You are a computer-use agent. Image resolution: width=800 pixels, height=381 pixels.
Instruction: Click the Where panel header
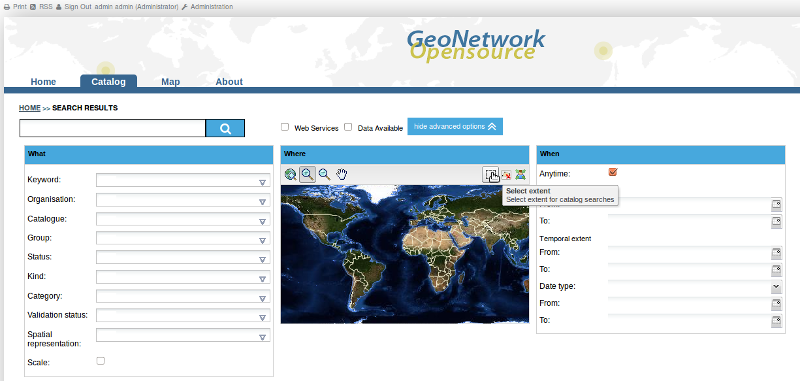(405, 154)
